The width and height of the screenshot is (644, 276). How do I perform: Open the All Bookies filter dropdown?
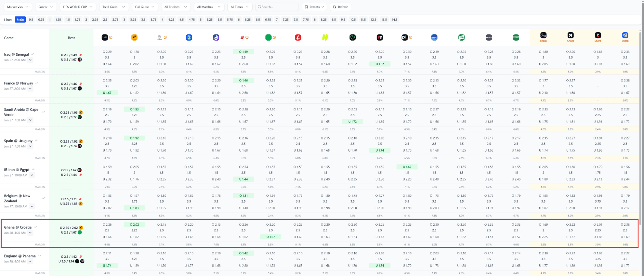tap(176, 7)
